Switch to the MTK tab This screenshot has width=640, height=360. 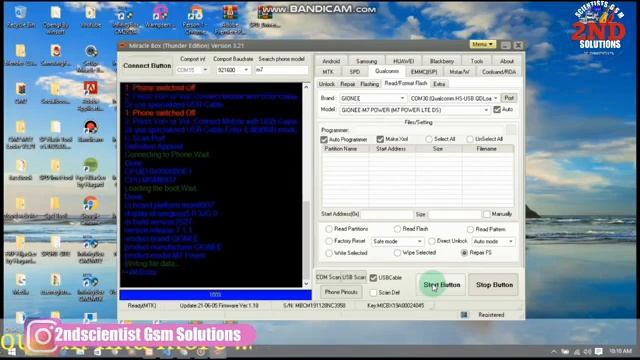point(328,72)
